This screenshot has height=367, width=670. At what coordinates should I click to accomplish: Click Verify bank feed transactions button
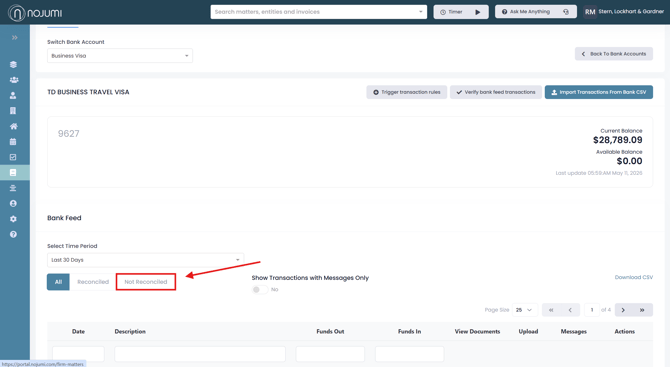pos(496,92)
